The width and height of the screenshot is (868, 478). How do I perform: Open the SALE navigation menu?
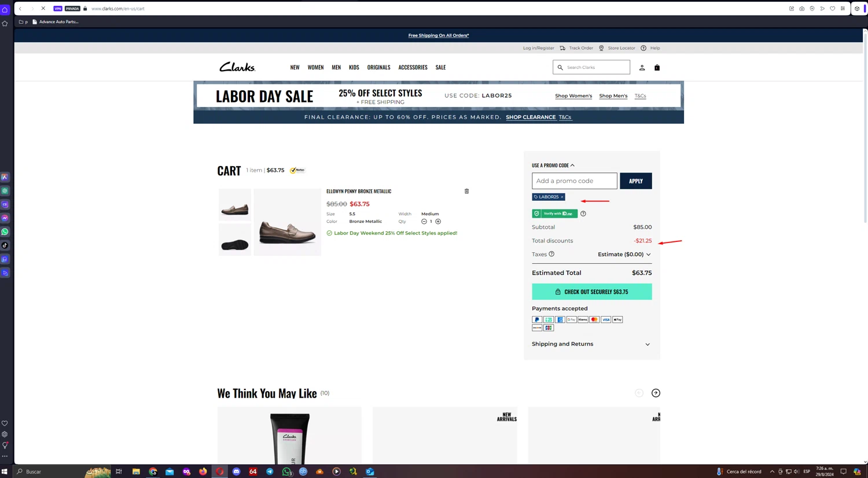point(440,67)
